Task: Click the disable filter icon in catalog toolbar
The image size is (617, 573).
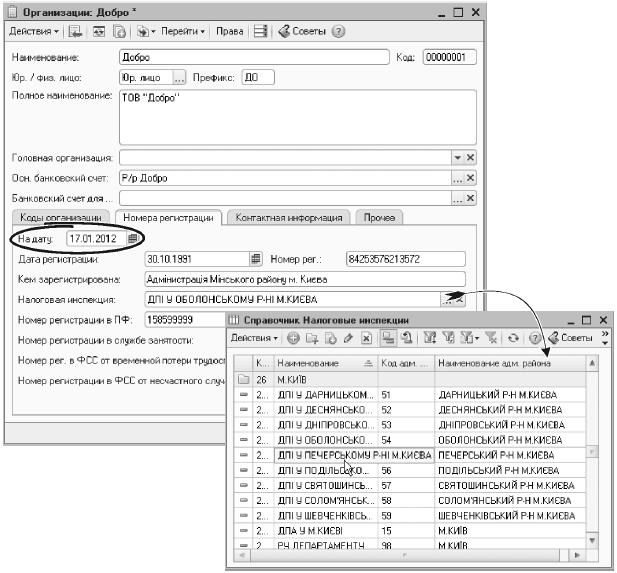Action: click(491, 338)
